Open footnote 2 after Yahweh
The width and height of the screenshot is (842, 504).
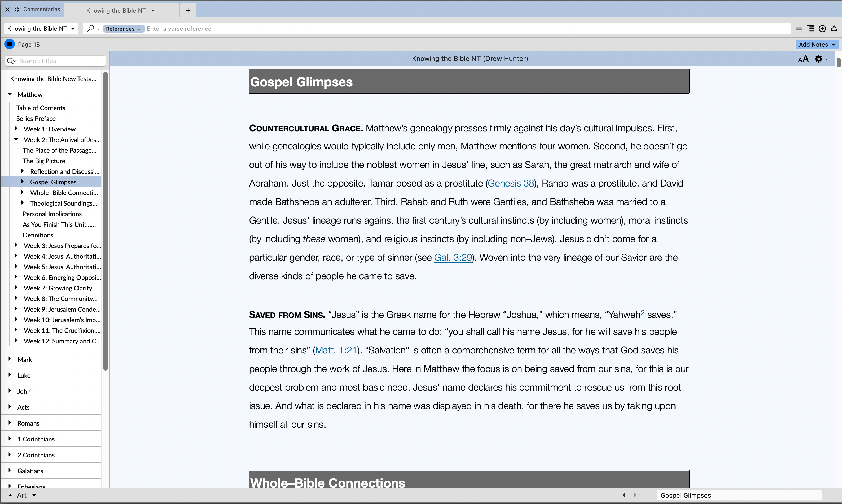[642, 313]
